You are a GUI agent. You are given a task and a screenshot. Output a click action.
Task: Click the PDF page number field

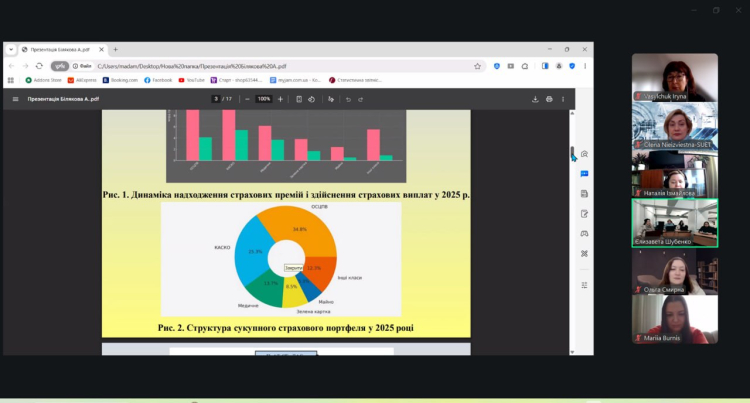(216, 99)
